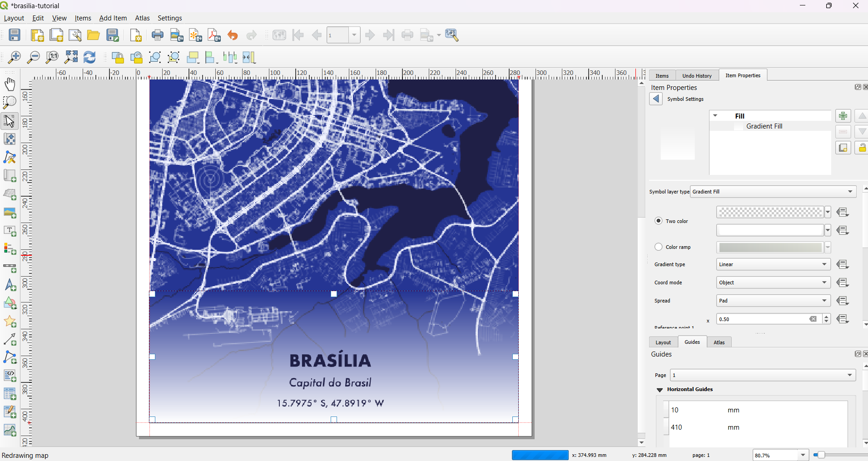Screen dimensions: 868x461
Task: Save layout as template icon
Action: [x=113, y=35]
